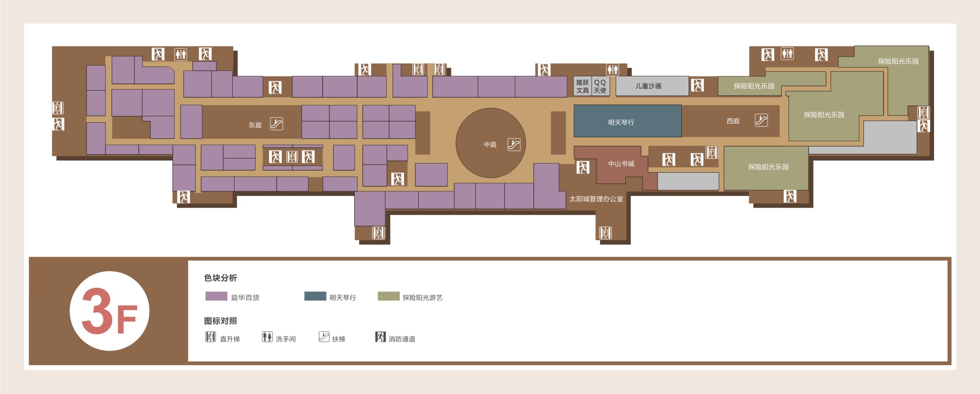Click the escalator icon in 西庭
The width and height of the screenshot is (980, 394).
(x=761, y=121)
